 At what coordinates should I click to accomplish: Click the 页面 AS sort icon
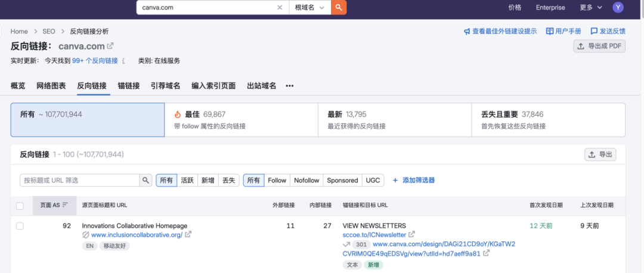point(66,205)
